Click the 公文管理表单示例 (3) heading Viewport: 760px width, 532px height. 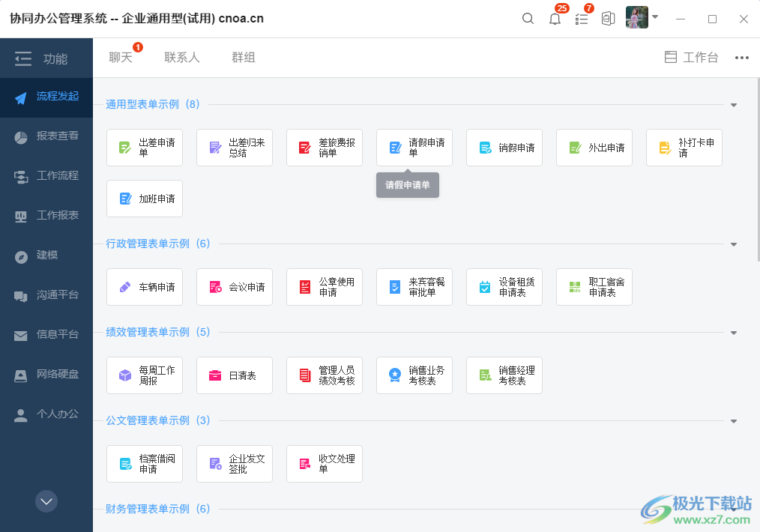pyautogui.click(x=158, y=420)
